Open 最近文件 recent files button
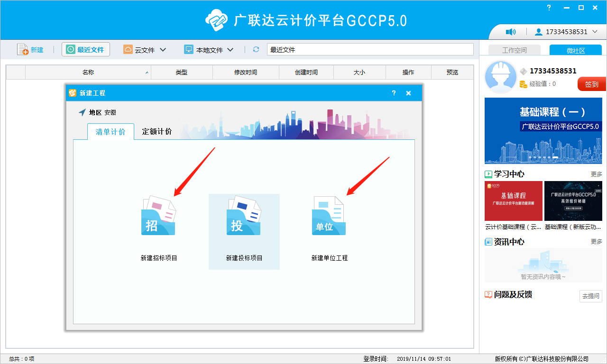Screen dimensions: 607x364 [86, 49]
